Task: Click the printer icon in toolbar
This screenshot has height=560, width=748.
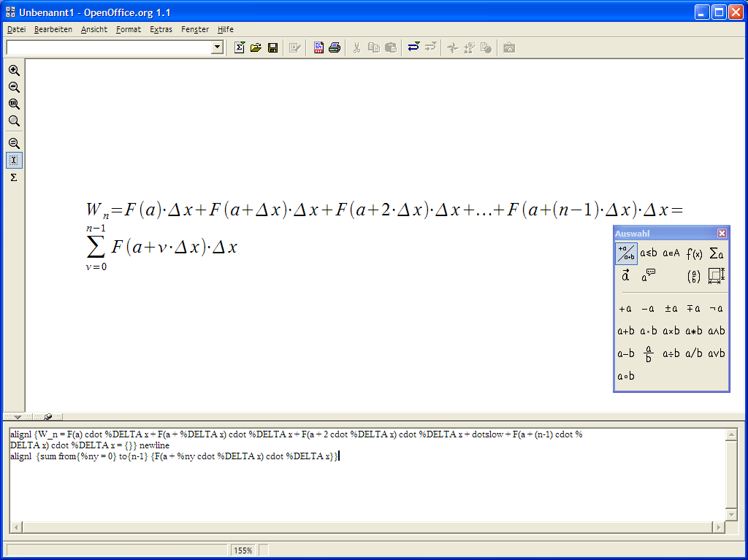Action: [x=335, y=47]
